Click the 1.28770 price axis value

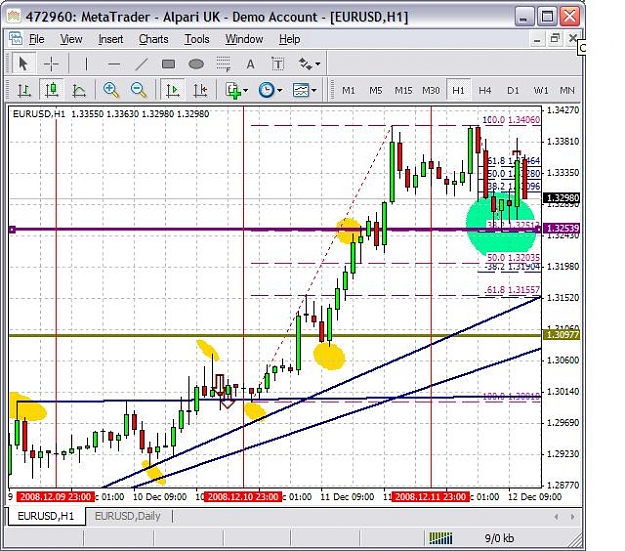click(562, 485)
